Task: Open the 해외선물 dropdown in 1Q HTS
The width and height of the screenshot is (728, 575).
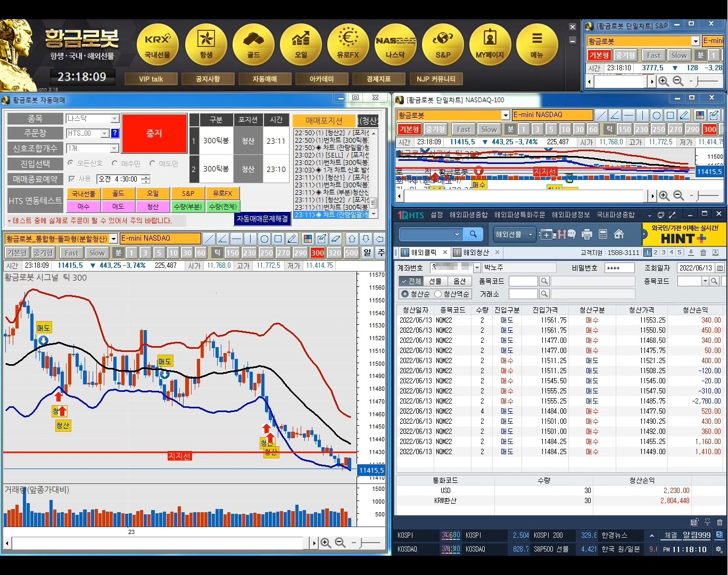Action: [514, 234]
